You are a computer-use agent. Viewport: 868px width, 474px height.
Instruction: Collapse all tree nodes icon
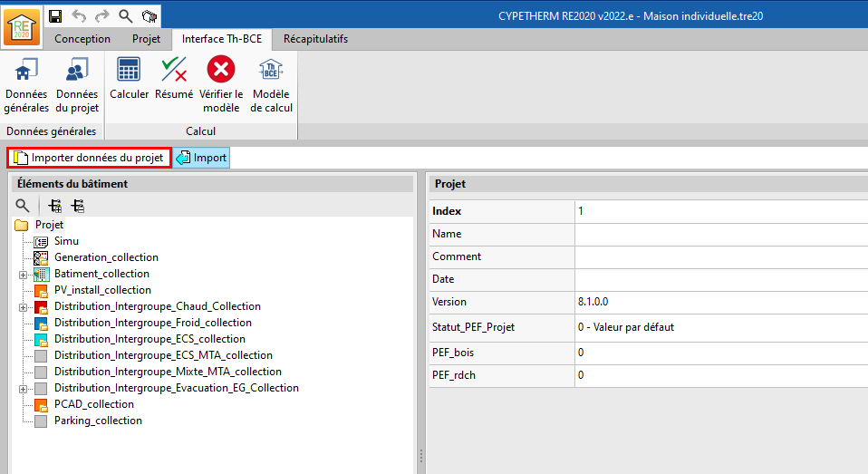78,206
